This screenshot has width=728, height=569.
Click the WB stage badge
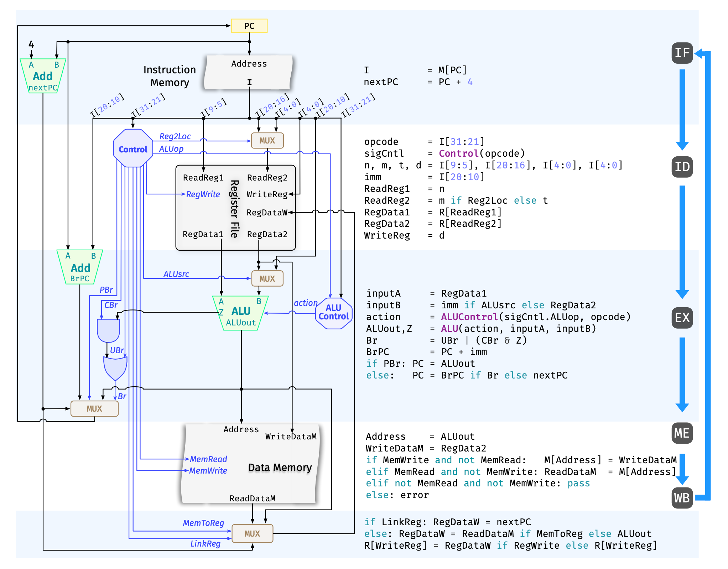point(682,497)
